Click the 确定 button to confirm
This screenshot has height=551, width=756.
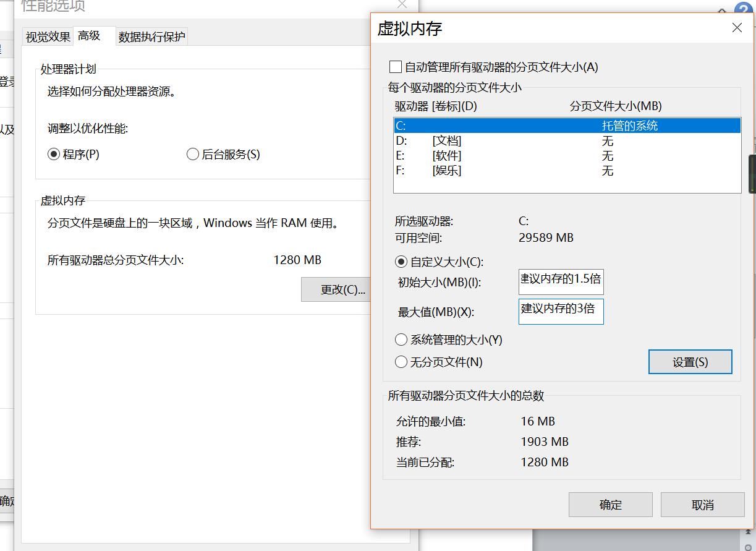pos(610,505)
